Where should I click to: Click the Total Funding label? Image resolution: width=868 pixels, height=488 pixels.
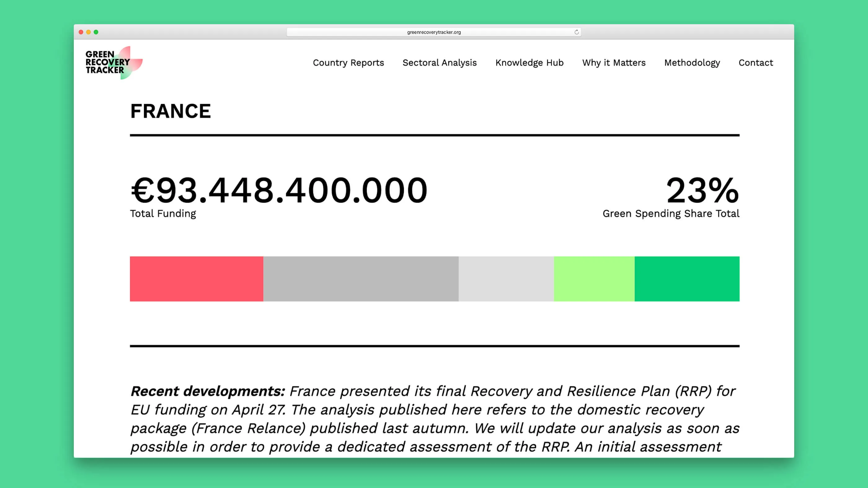coord(163,213)
